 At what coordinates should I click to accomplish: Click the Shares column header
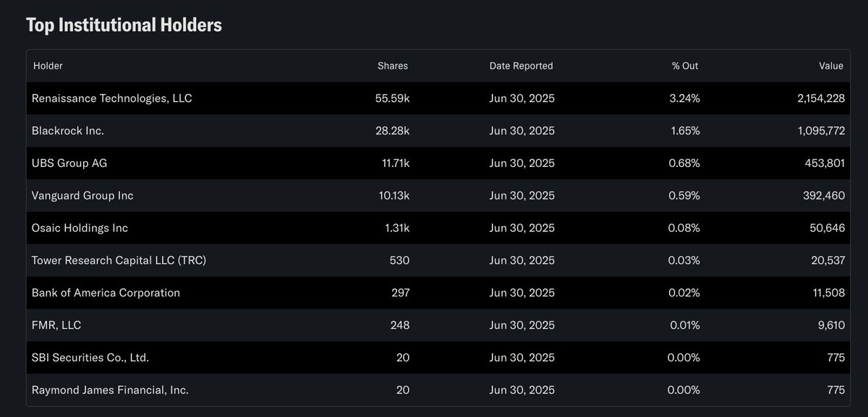[x=393, y=66]
